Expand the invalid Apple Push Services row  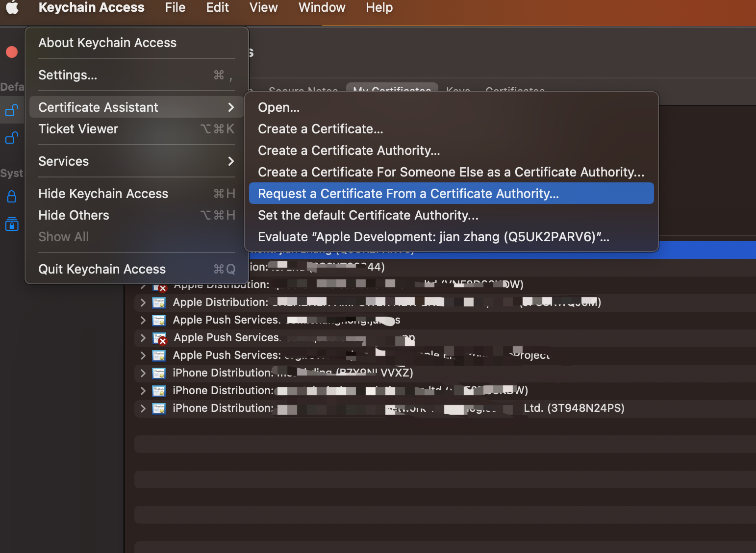(143, 338)
